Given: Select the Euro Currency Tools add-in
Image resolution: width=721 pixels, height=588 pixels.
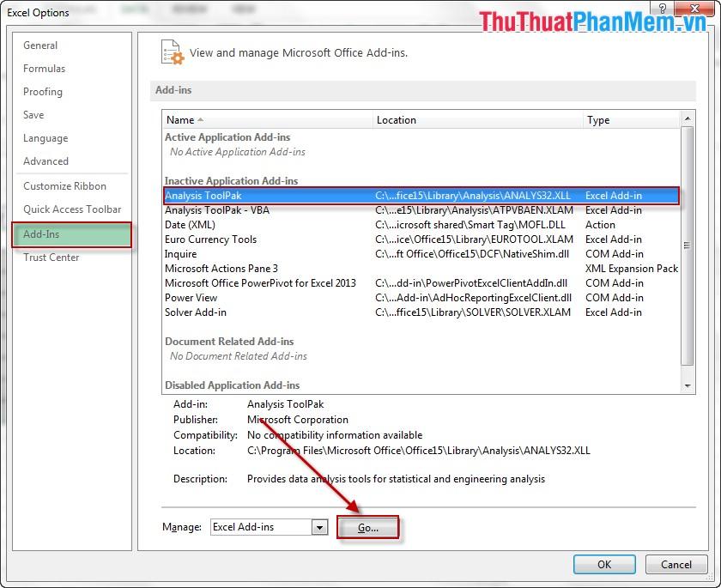Looking at the screenshot, I should point(421,239).
